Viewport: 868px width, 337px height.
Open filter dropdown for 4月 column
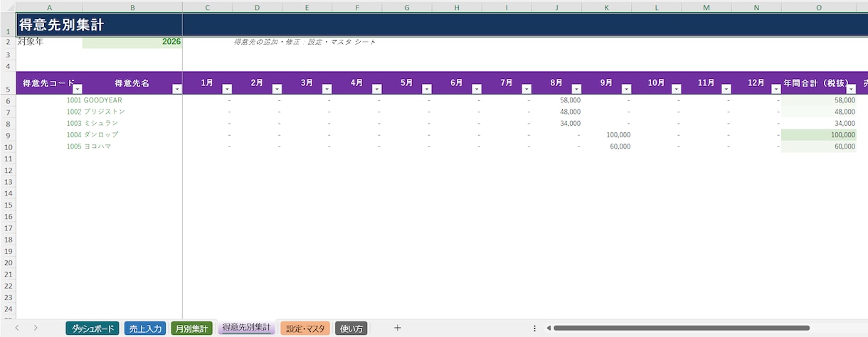pyautogui.click(x=376, y=89)
